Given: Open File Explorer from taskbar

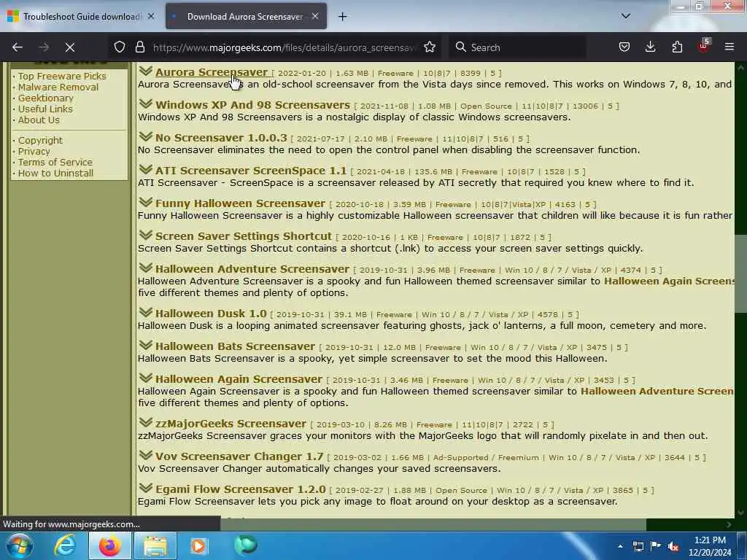Looking at the screenshot, I should (x=155, y=545).
